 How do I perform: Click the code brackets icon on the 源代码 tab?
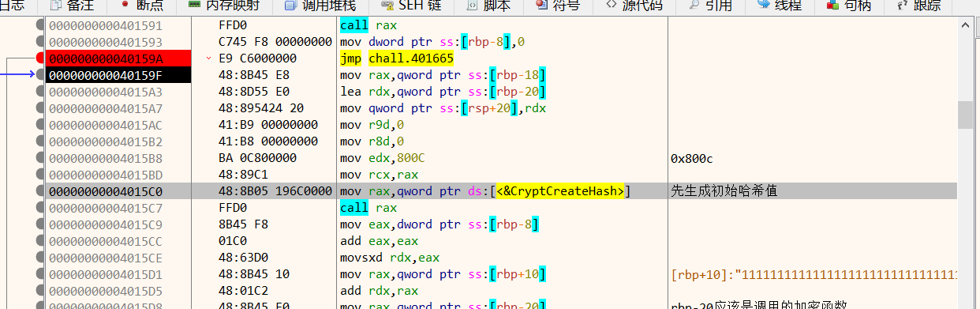click(612, 5)
